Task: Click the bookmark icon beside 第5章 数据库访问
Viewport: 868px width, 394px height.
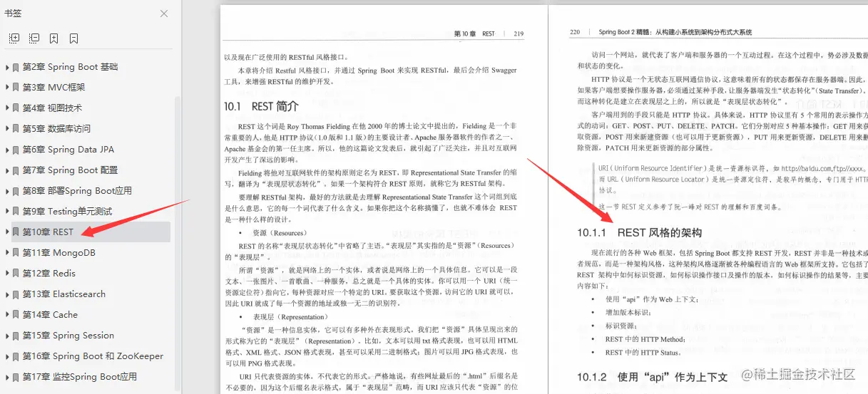Action: (16, 129)
